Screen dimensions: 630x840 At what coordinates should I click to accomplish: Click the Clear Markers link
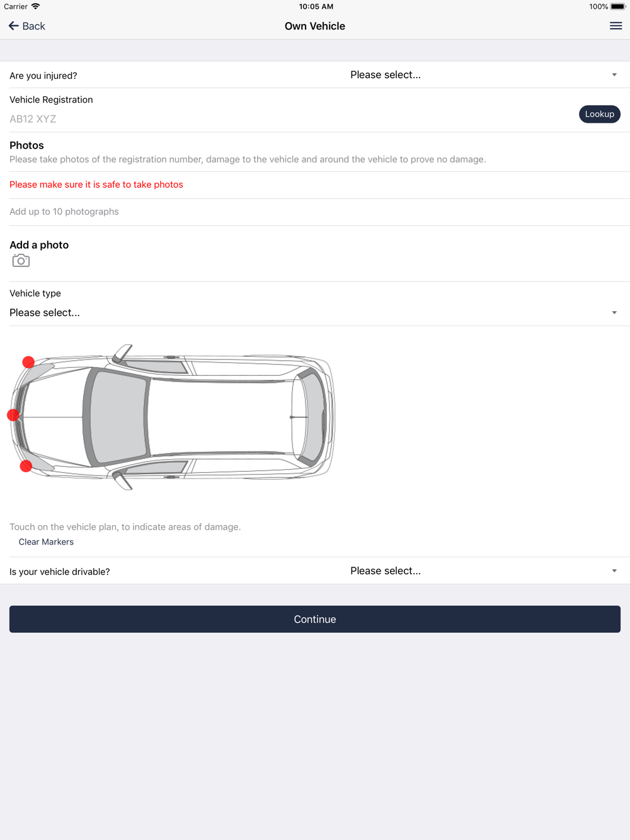(46, 542)
